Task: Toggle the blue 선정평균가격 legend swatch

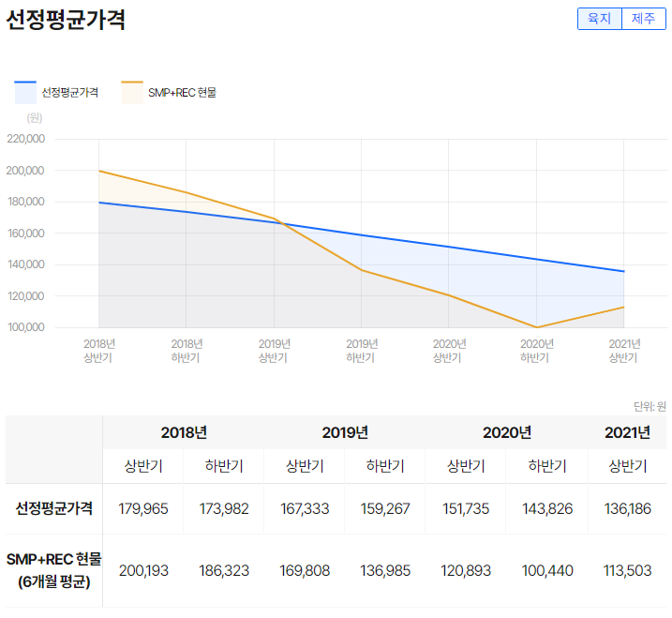Action: tap(25, 92)
